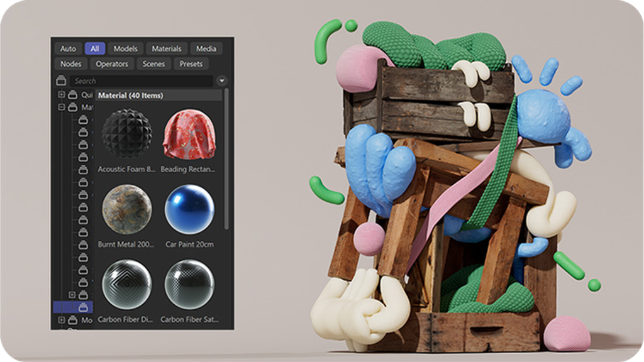Select the Carbon Fiber Satin material preview
Image resolution: width=644 pixels, height=362 pixels.
189,284
